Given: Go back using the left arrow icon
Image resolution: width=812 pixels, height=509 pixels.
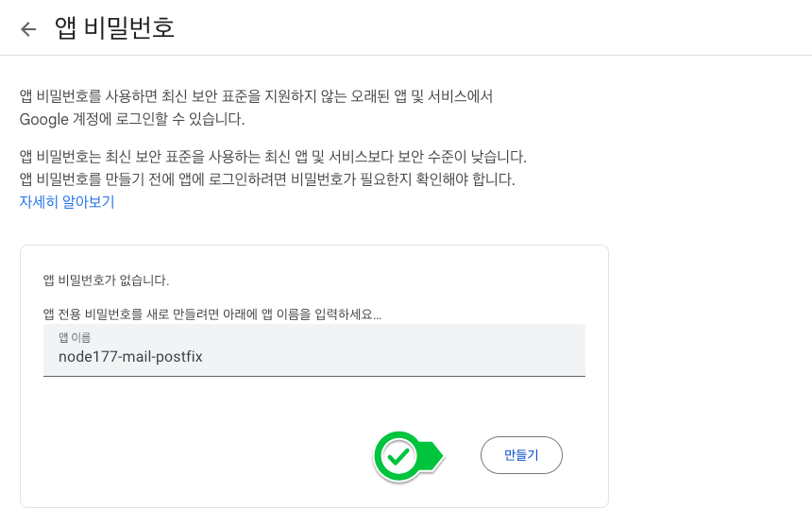Looking at the screenshot, I should tap(28, 29).
